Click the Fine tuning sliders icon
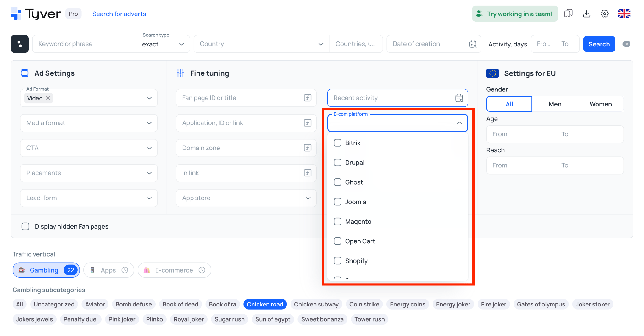The image size is (644, 336). (180, 73)
